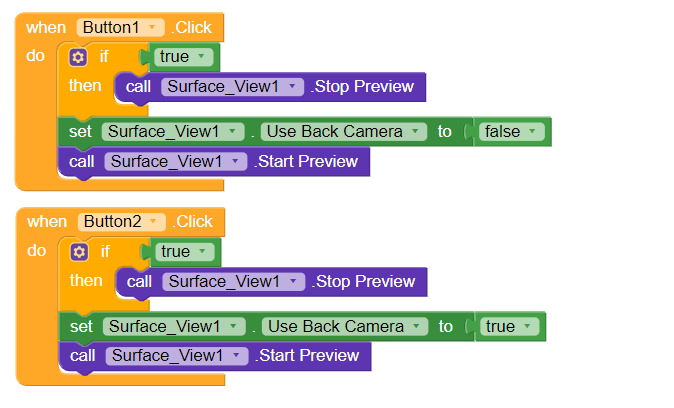
Task: Open Surface_View1 dropdown in Button1's Stop Preview call
Action: tap(232, 87)
